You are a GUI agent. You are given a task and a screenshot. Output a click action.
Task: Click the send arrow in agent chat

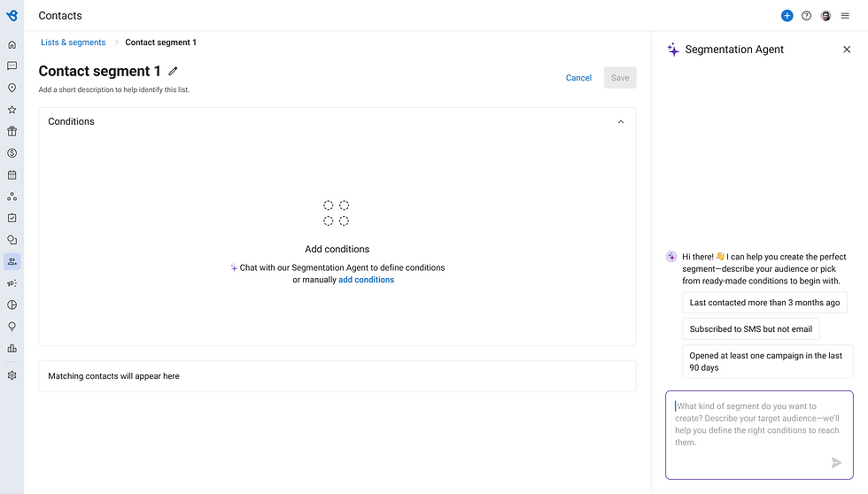[x=836, y=462]
